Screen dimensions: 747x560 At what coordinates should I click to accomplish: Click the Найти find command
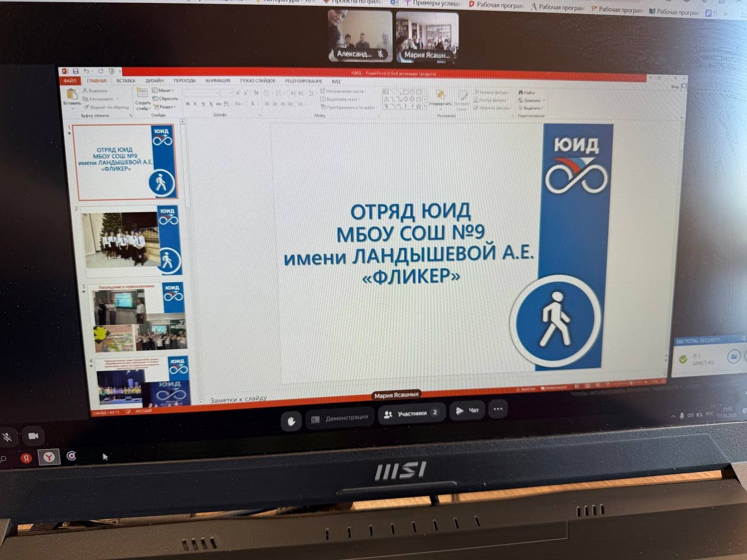pyautogui.click(x=527, y=92)
